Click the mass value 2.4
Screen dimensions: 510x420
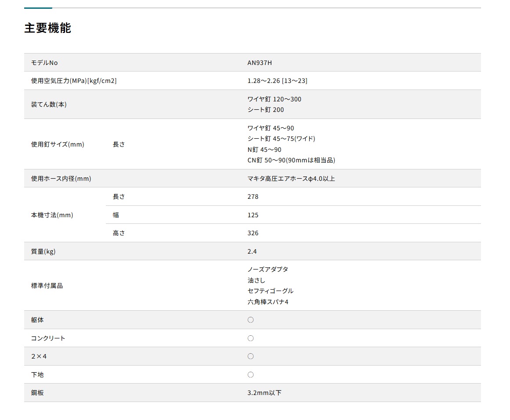click(252, 251)
